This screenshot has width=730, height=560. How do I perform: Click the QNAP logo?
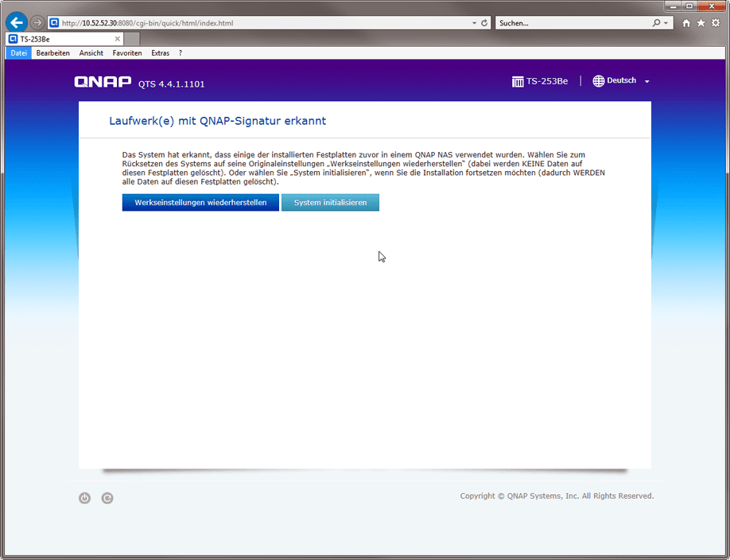click(x=103, y=81)
